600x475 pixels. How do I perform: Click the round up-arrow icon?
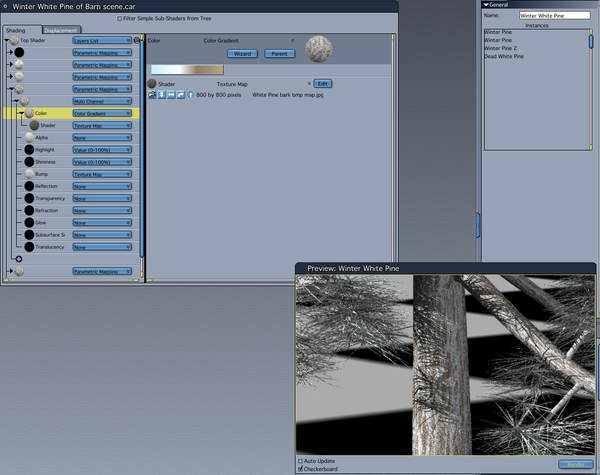(x=190, y=95)
